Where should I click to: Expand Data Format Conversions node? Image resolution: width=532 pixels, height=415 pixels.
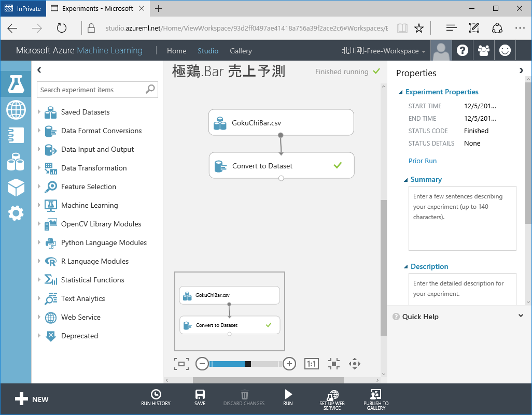39,130
